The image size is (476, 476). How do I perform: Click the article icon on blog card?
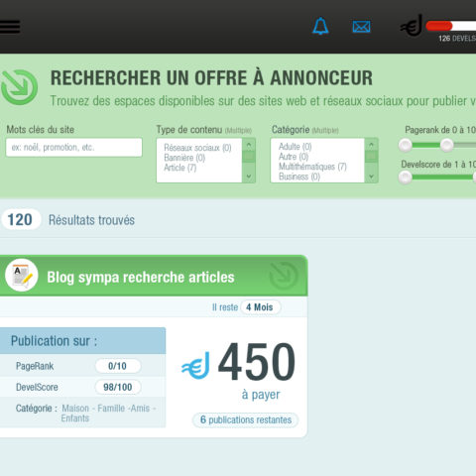coord(22,275)
